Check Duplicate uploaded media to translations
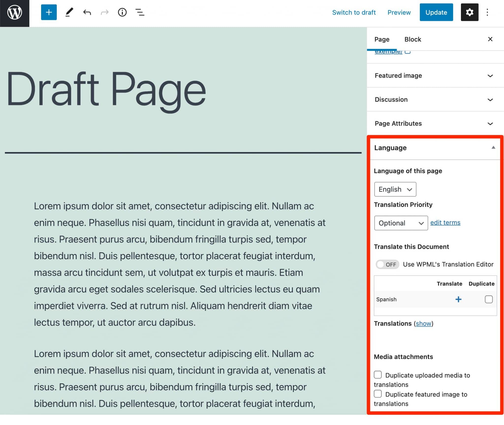The width and height of the screenshot is (504, 425). [377, 374]
